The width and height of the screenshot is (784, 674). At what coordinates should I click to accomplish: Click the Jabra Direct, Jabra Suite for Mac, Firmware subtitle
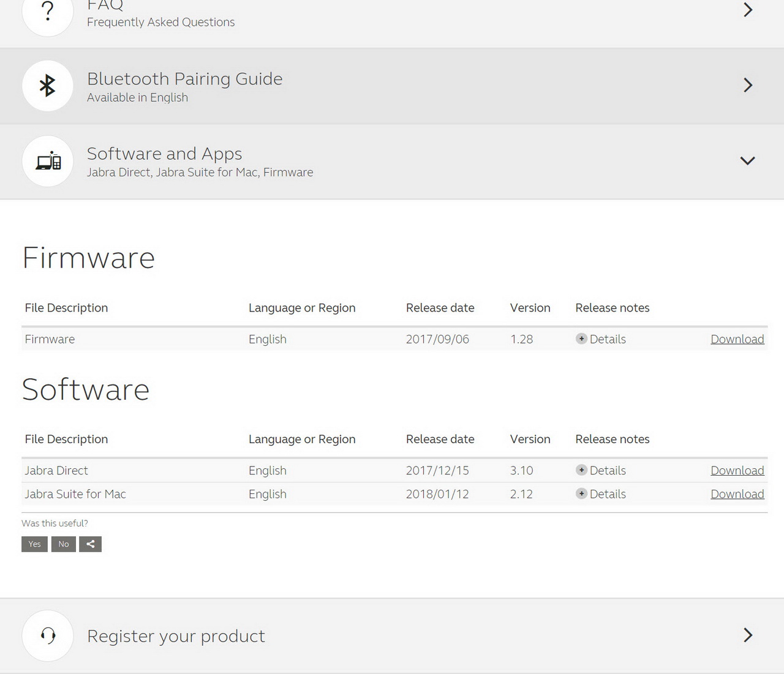tap(200, 172)
